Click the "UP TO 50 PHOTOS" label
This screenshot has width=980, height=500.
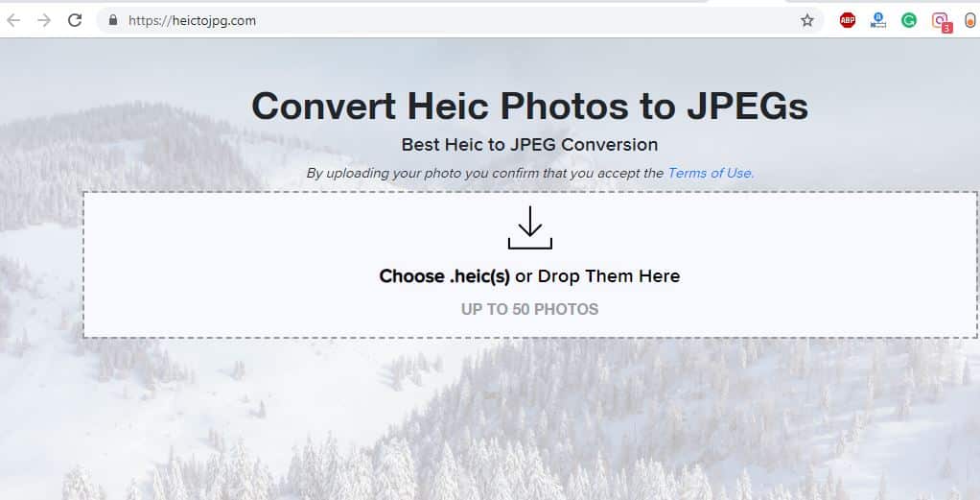(529, 309)
